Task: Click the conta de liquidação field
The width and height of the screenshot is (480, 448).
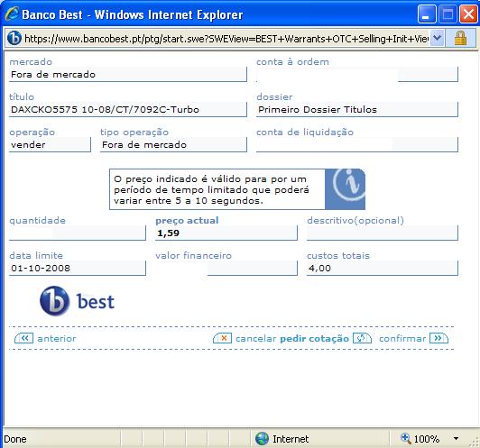Action: [x=357, y=145]
